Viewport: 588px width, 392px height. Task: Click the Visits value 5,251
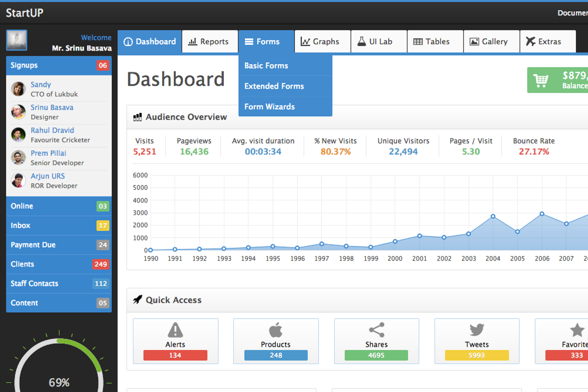(145, 152)
